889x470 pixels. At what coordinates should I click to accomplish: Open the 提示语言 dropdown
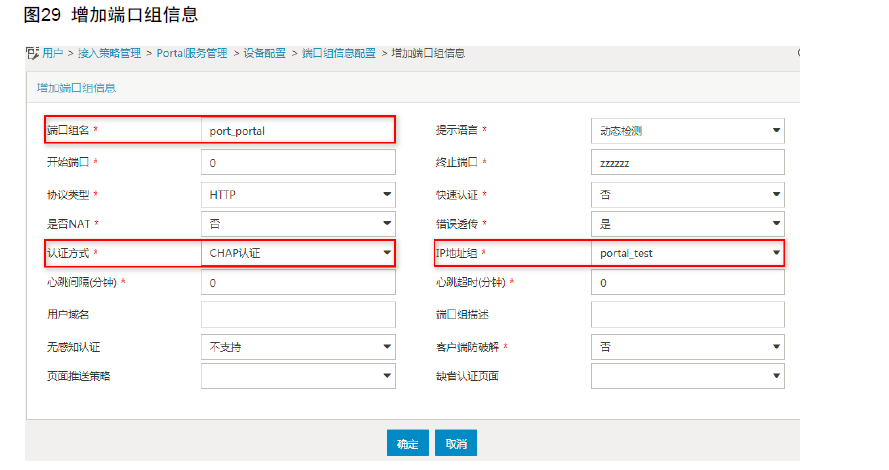[687, 131]
